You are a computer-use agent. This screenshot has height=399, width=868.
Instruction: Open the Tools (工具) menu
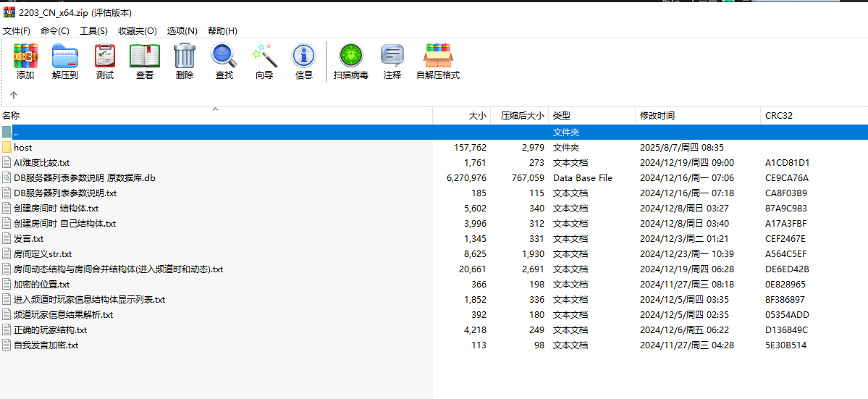(93, 30)
